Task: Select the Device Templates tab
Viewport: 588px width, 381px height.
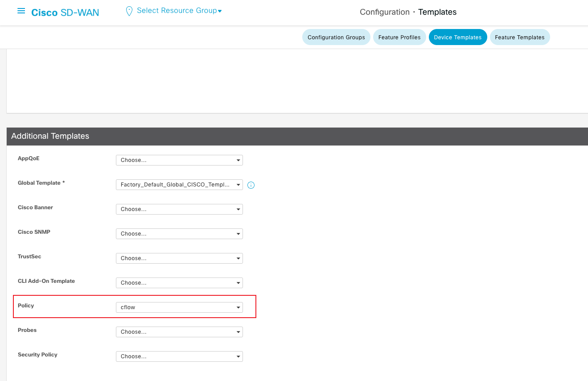Action: point(457,37)
